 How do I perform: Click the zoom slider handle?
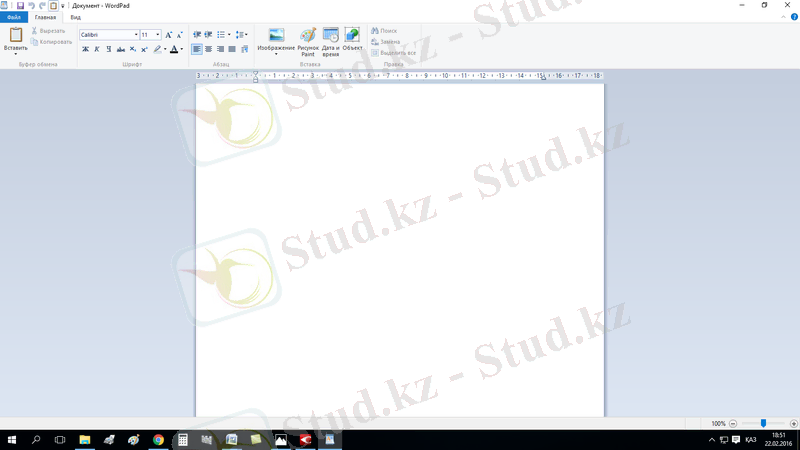763,424
